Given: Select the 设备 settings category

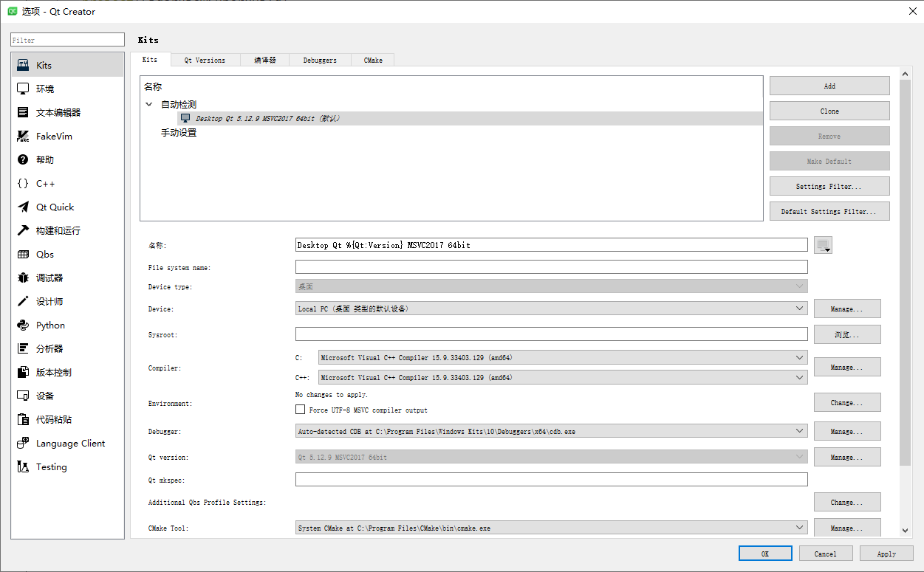Looking at the screenshot, I should pyautogui.click(x=67, y=396).
